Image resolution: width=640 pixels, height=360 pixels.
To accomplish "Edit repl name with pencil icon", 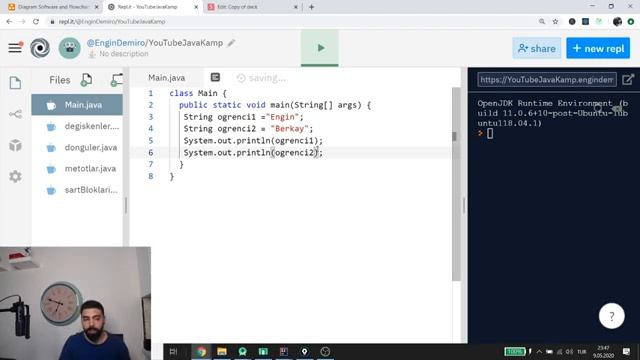I will [x=231, y=43].
